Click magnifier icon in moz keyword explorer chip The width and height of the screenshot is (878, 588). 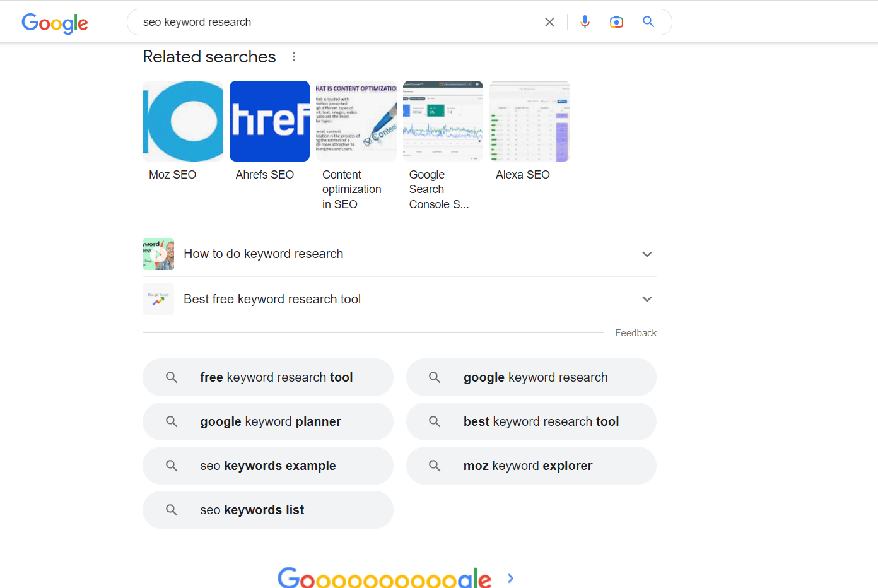tap(435, 466)
